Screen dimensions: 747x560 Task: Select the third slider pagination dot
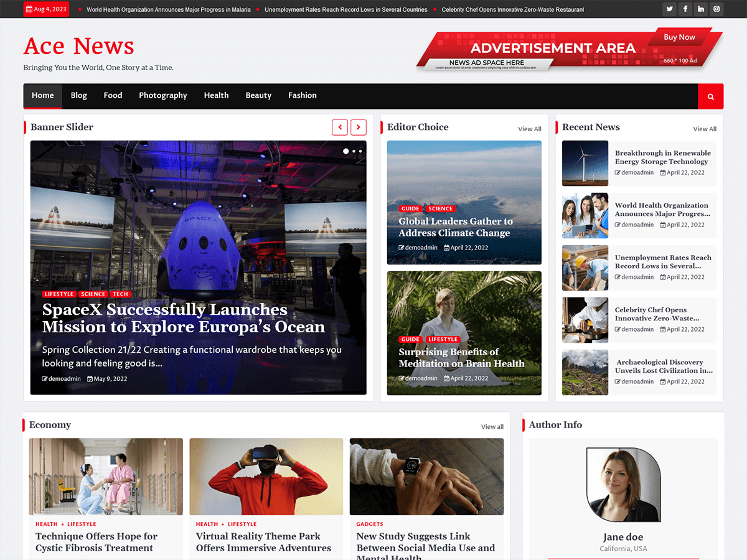tap(362, 151)
